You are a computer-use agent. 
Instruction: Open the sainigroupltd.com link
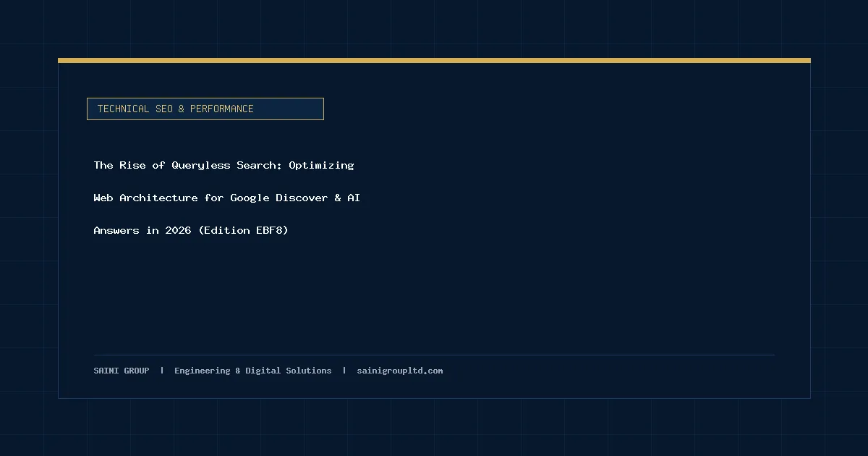(x=399, y=371)
